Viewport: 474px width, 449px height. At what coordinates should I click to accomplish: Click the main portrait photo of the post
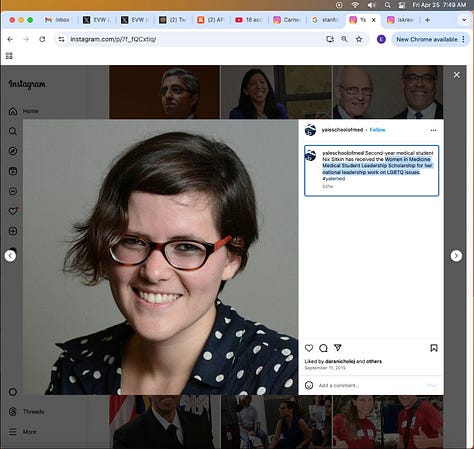coord(160,257)
